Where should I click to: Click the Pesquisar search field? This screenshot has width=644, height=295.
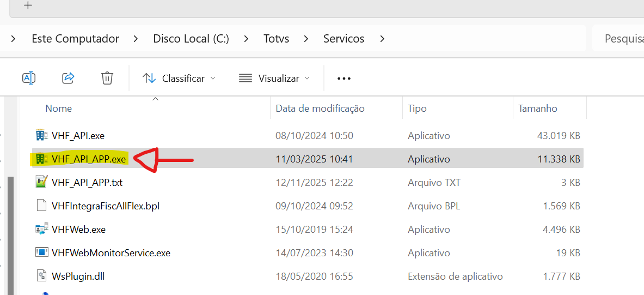tap(621, 39)
